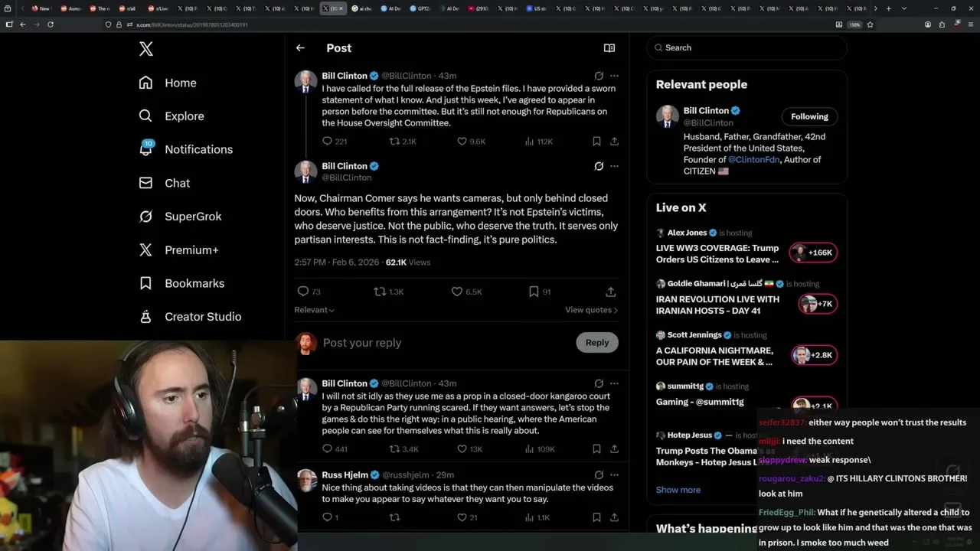Open Grok on the Chairman Comer post

pyautogui.click(x=599, y=166)
